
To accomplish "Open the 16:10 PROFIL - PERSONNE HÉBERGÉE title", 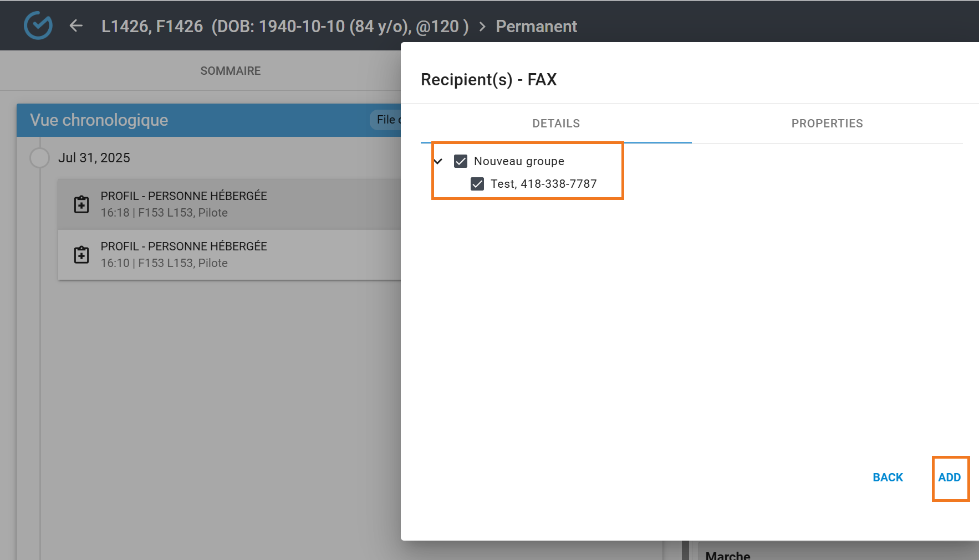I will pyautogui.click(x=183, y=246).
